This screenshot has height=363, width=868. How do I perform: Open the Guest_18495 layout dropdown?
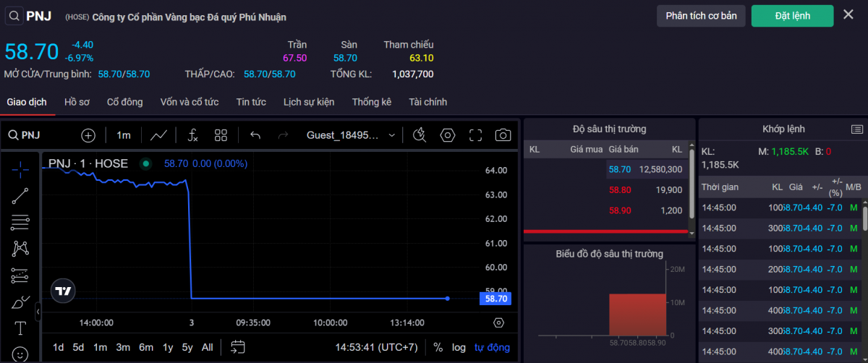(351, 135)
